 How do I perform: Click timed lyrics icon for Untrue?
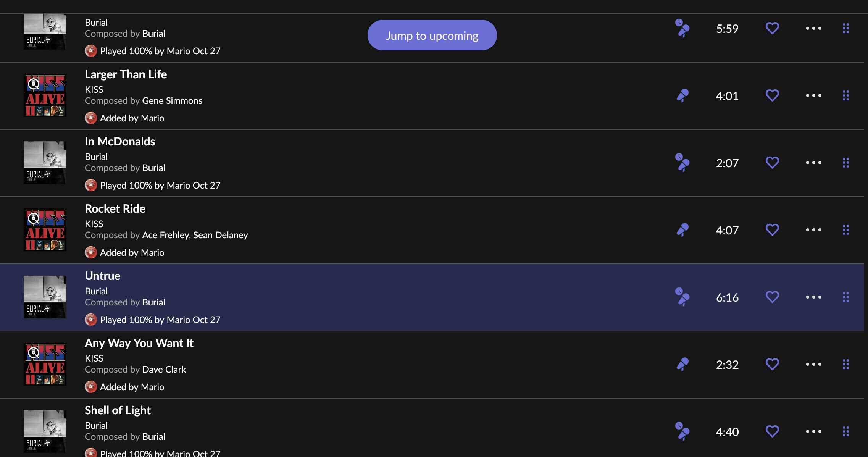[682, 297]
